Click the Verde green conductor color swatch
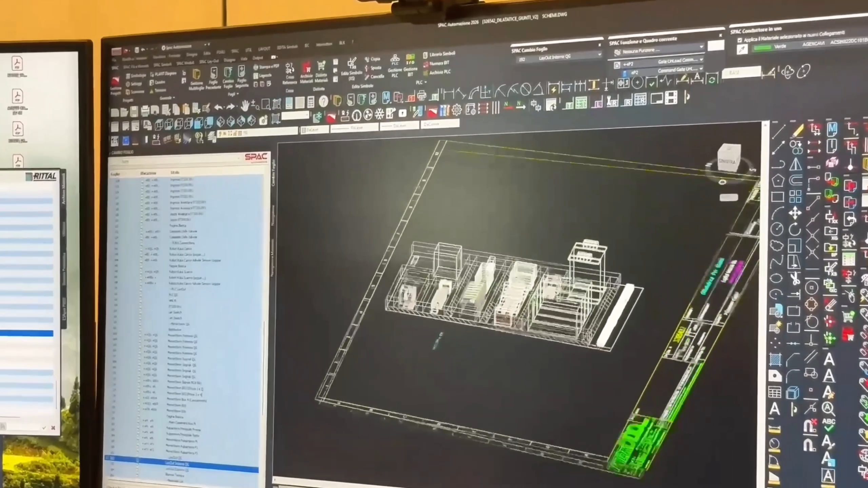This screenshot has height=488, width=868. 763,48
